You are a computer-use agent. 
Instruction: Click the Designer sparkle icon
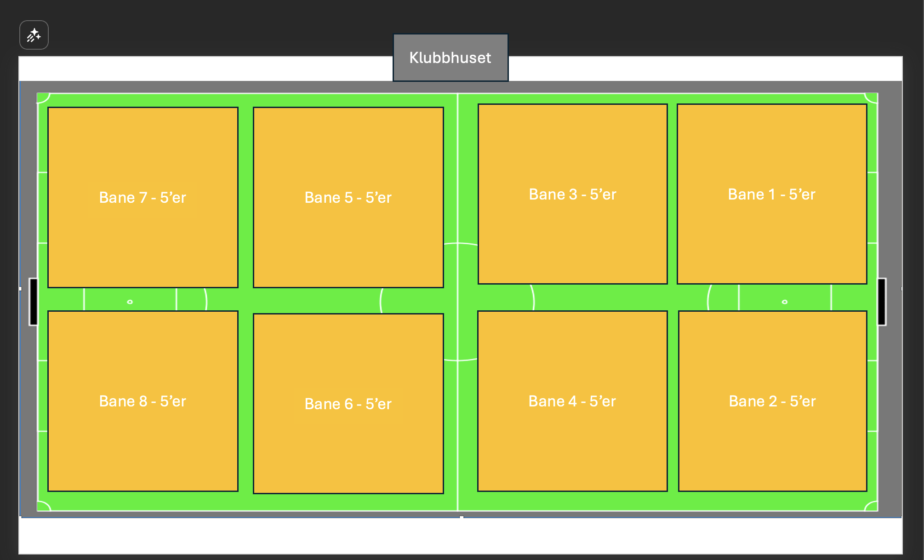(34, 35)
